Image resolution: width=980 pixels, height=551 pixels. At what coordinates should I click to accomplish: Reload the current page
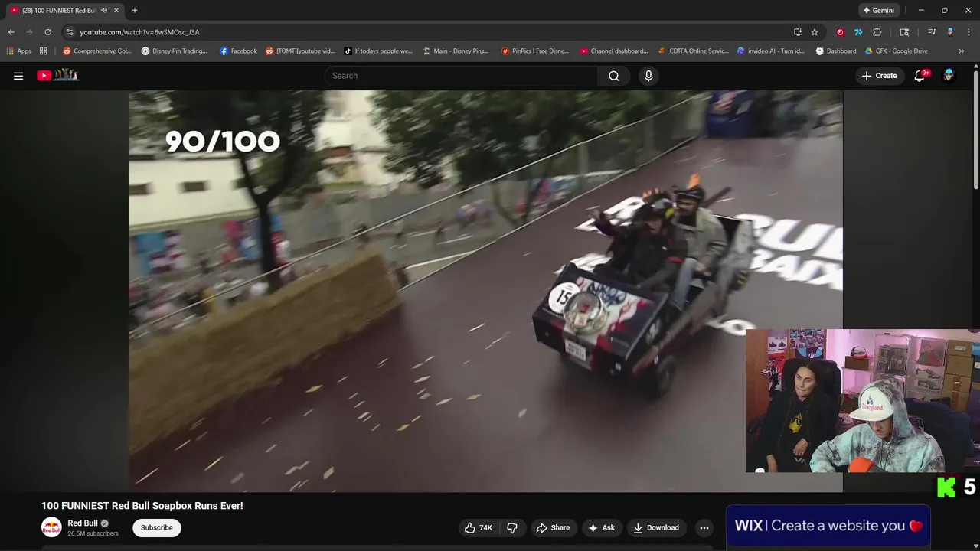[x=47, y=32]
